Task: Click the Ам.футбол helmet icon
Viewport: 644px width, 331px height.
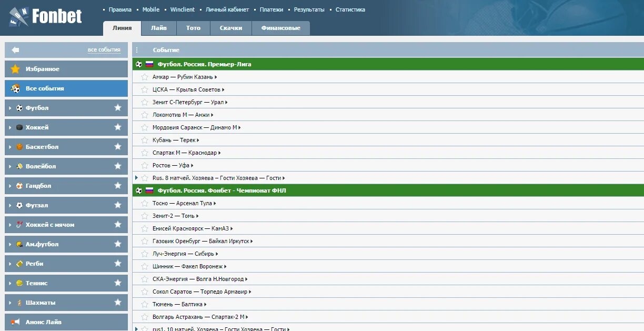Action: (x=19, y=244)
